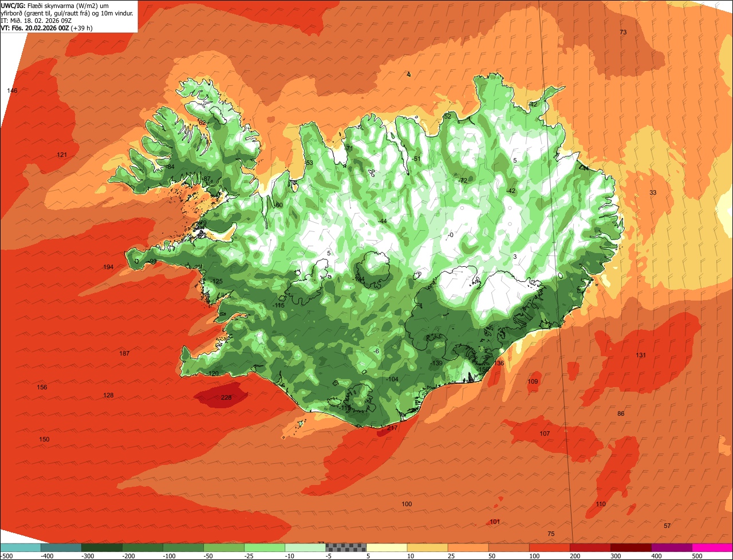Click the map value -115 in the west

coord(279,305)
